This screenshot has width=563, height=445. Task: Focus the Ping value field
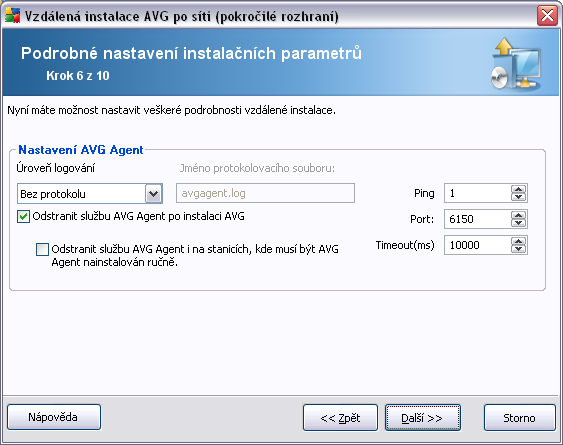point(478,193)
